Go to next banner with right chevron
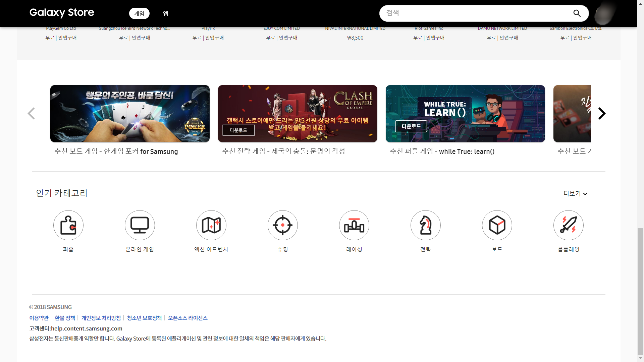 (602, 114)
